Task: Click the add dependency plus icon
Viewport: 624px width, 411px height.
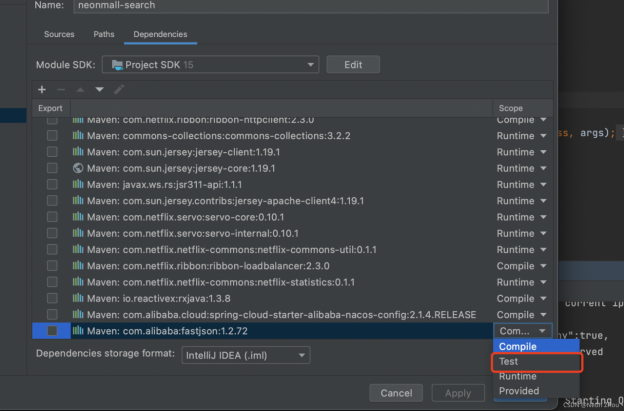Action: (x=41, y=90)
